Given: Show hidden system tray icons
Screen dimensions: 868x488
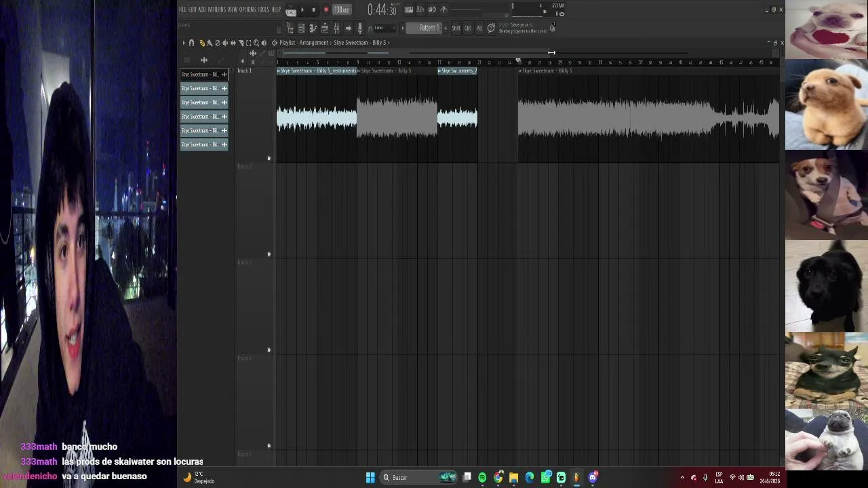Looking at the screenshot, I should coord(682,478).
